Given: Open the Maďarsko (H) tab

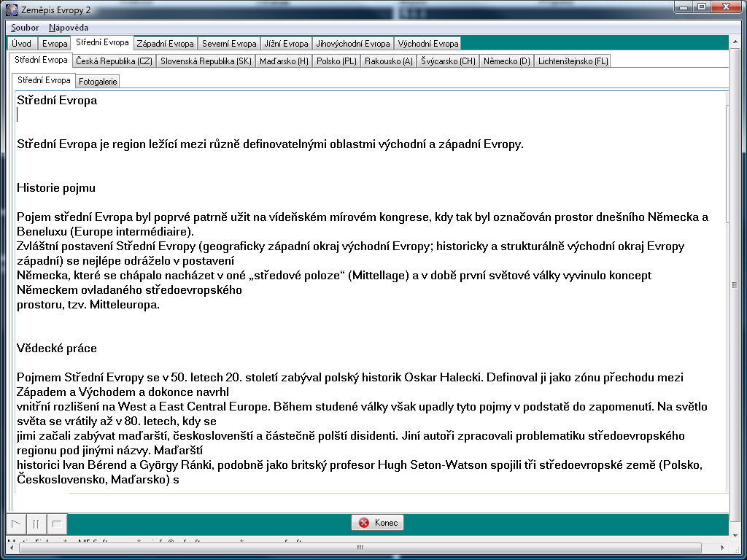Looking at the screenshot, I should point(284,61).
